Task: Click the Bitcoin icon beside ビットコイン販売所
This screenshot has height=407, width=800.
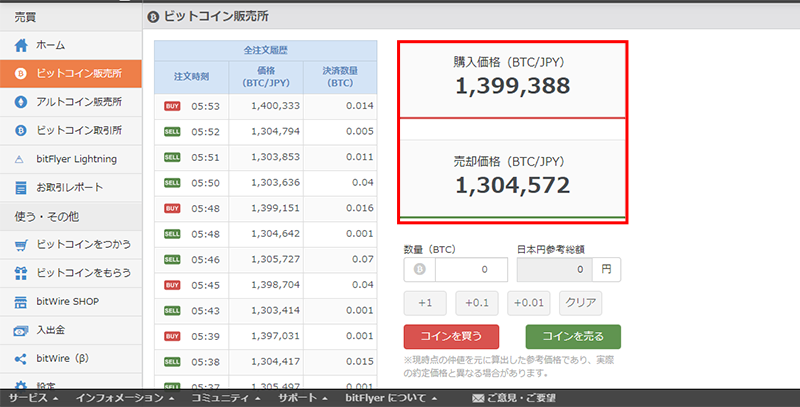Action: point(20,73)
